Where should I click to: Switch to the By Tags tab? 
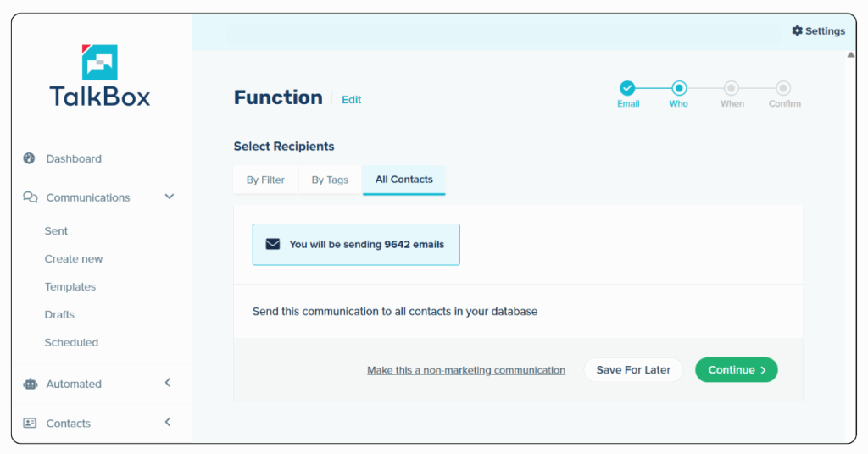point(330,180)
